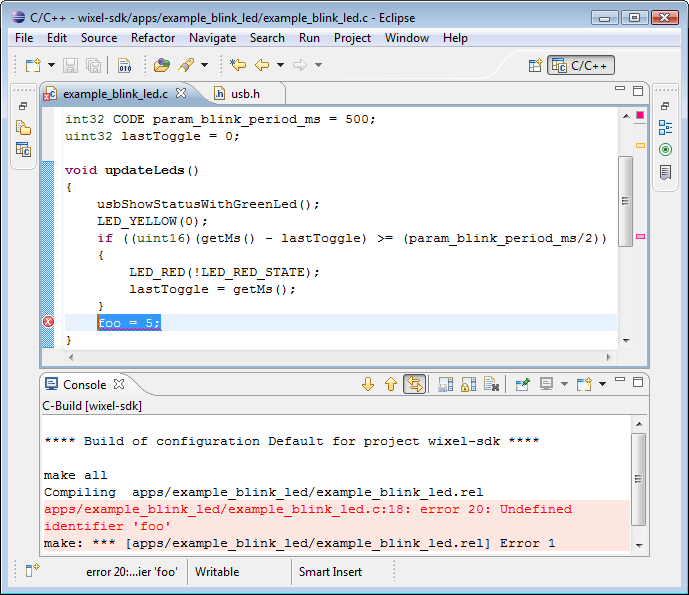Click the Forward navigation arrow

point(300,65)
